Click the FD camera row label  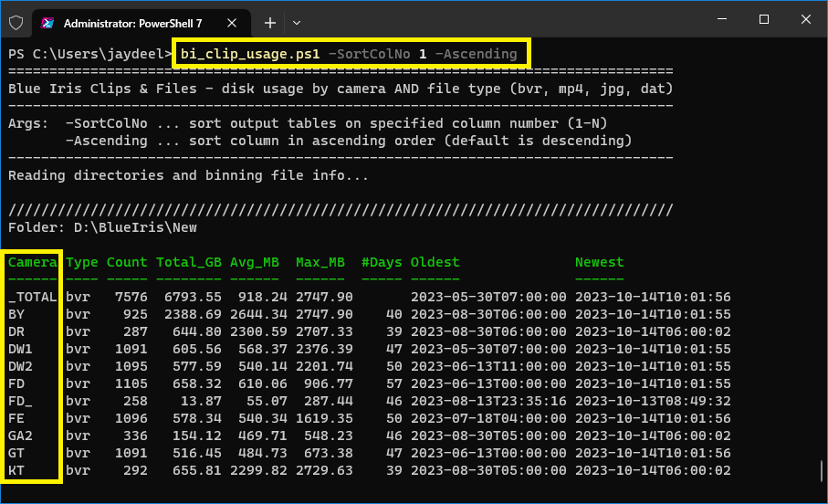(x=16, y=384)
